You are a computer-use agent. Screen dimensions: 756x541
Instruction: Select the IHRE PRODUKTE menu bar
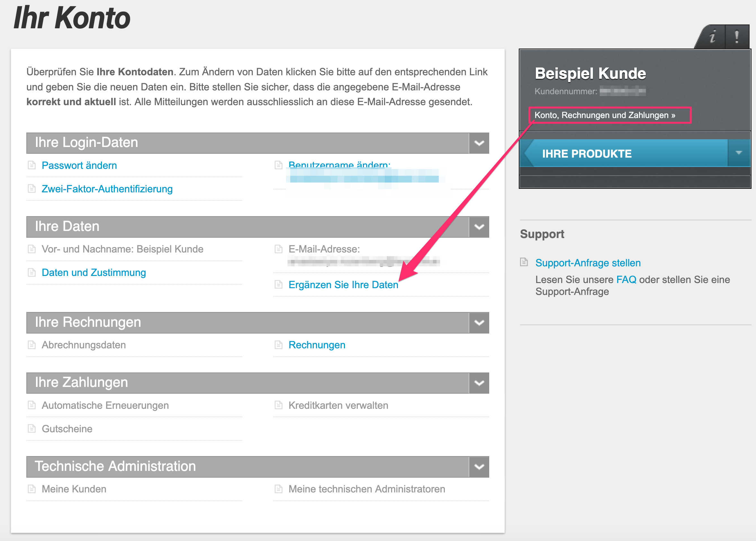point(624,153)
